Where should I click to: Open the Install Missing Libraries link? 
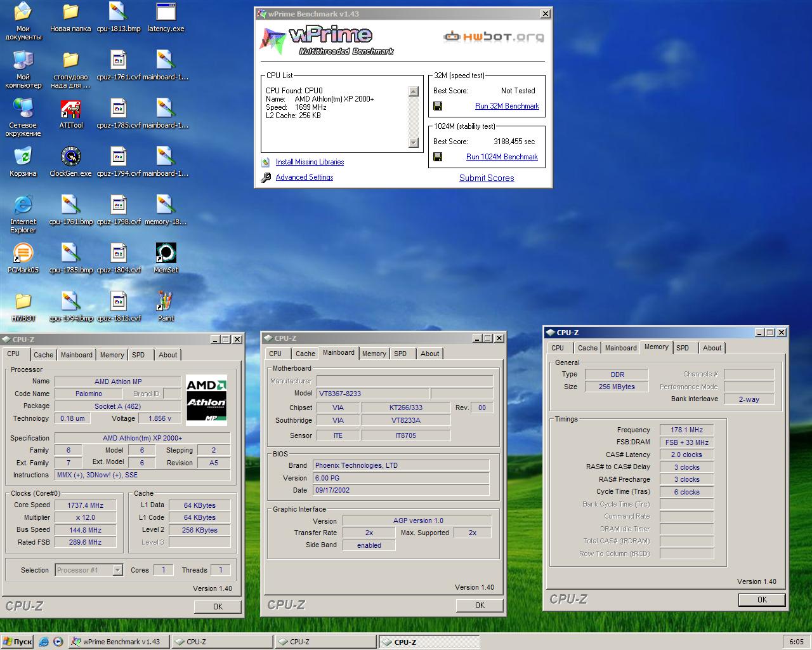pyautogui.click(x=310, y=162)
